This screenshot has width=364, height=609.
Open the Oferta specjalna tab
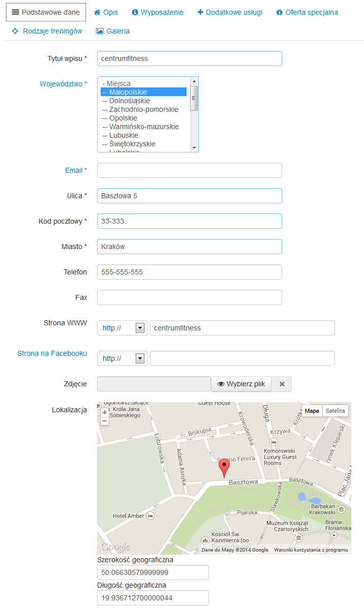coord(307,12)
